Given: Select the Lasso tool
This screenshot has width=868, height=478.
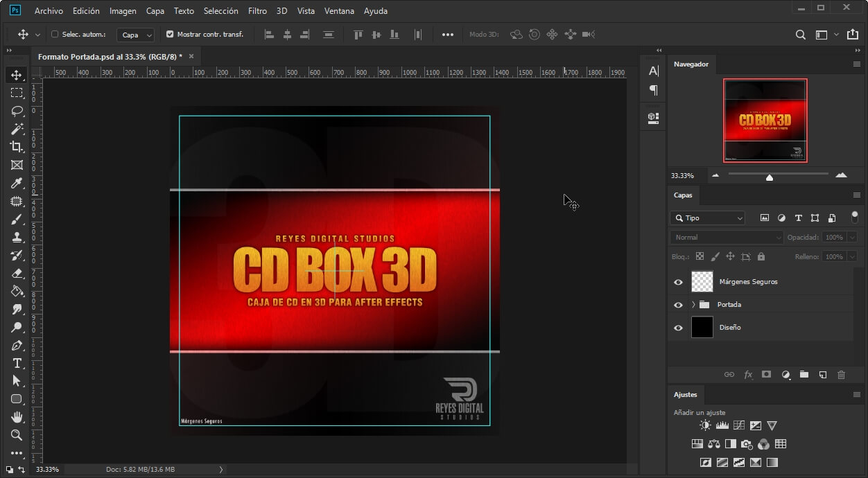Looking at the screenshot, I should [x=17, y=111].
